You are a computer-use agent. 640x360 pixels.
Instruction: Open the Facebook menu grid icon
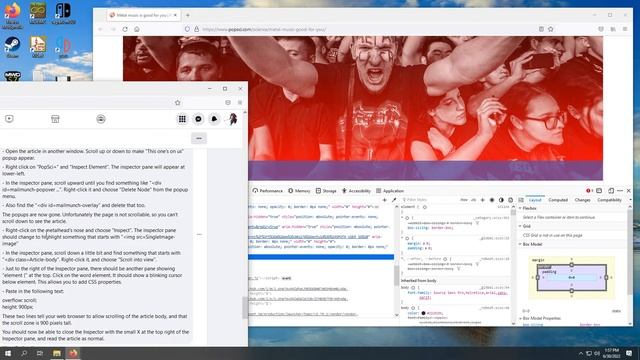point(182,119)
